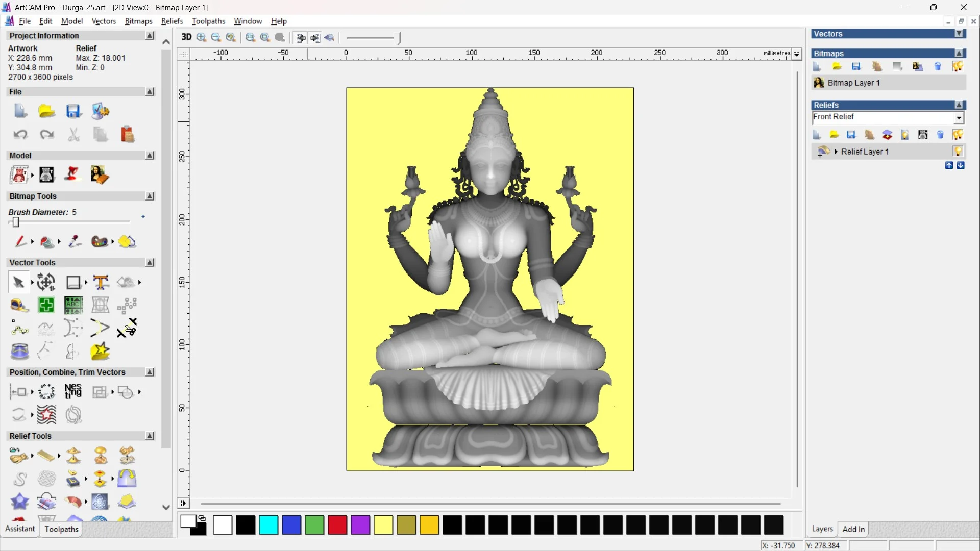Click the Save file icon
Screen dimensions: 980x551
[x=73, y=111]
